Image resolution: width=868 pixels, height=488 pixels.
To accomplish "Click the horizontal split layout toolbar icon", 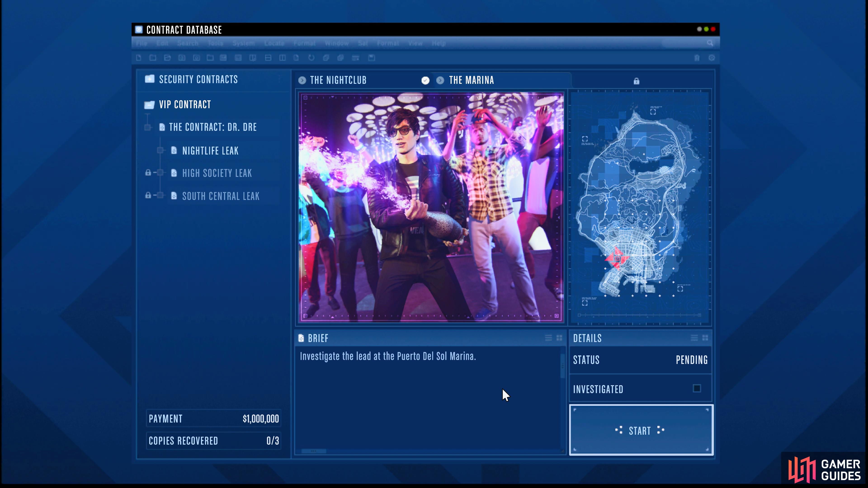I will pyautogui.click(x=268, y=58).
